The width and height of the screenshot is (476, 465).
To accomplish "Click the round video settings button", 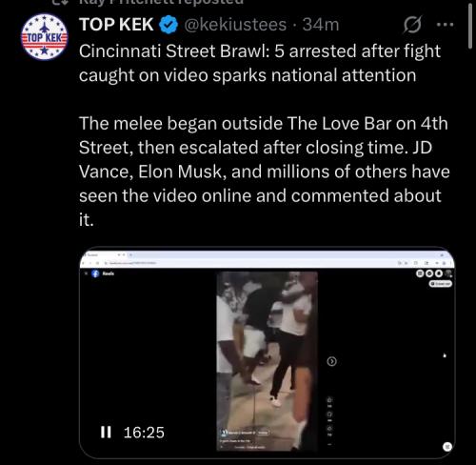I will 447,447.
